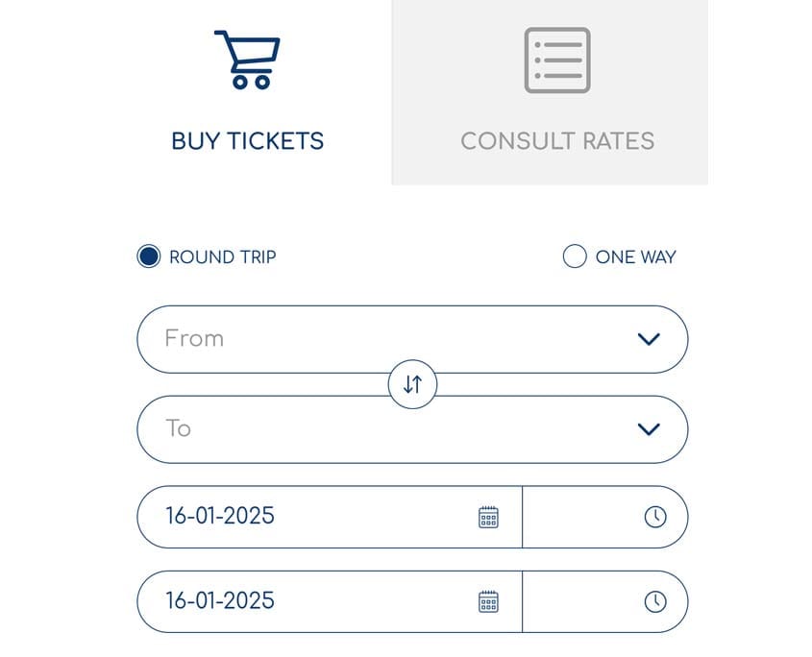The width and height of the screenshot is (812, 657).
Task: Switch to the Consult Rates tab
Action: click(x=550, y=92)
